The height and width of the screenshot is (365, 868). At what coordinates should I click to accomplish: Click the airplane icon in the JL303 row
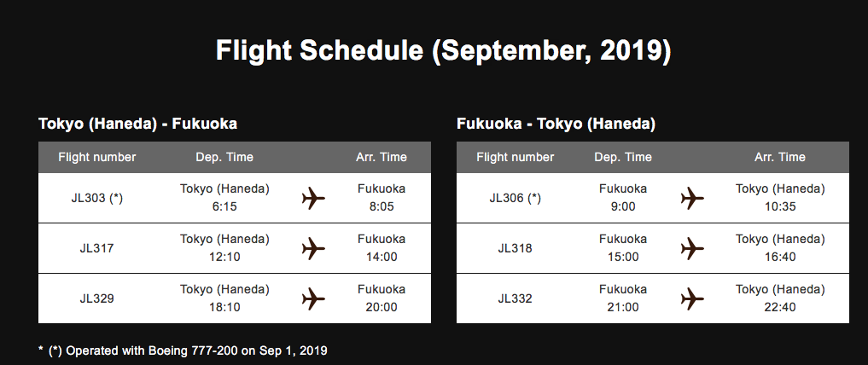[x=314, y=199]
